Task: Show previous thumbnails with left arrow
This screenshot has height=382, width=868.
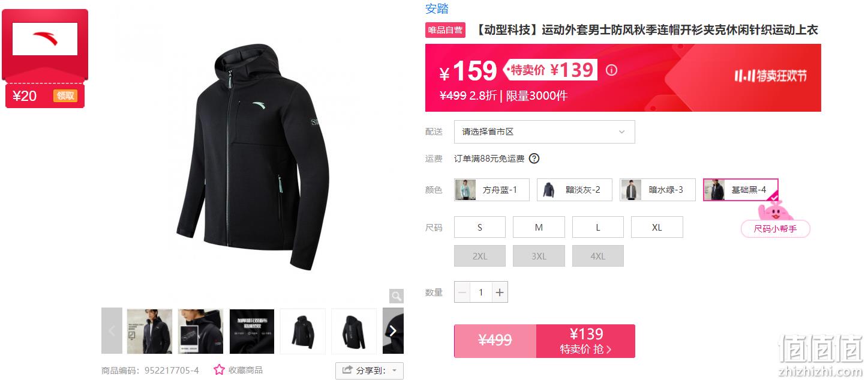Action: click(x=112, y=331)
